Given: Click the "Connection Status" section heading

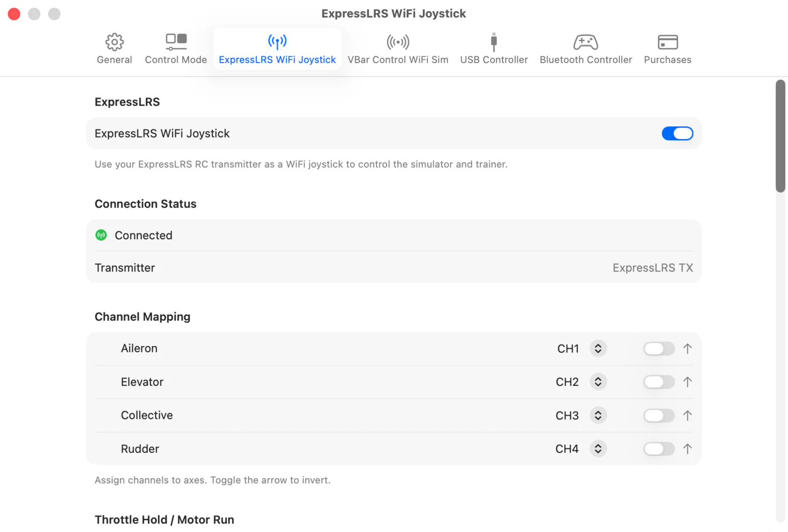Looking at the screenshot, I should coord(146,204).
